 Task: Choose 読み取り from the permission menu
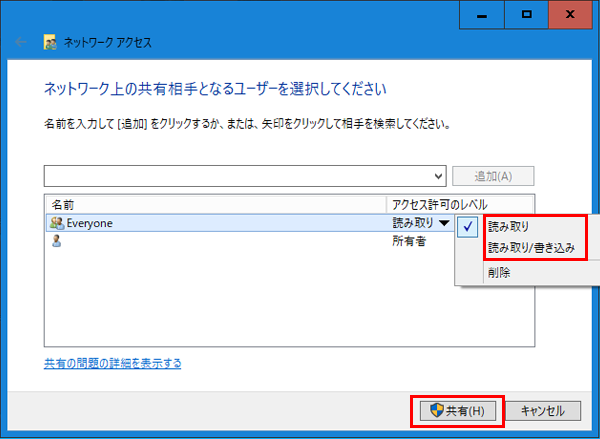coord(509,227)
